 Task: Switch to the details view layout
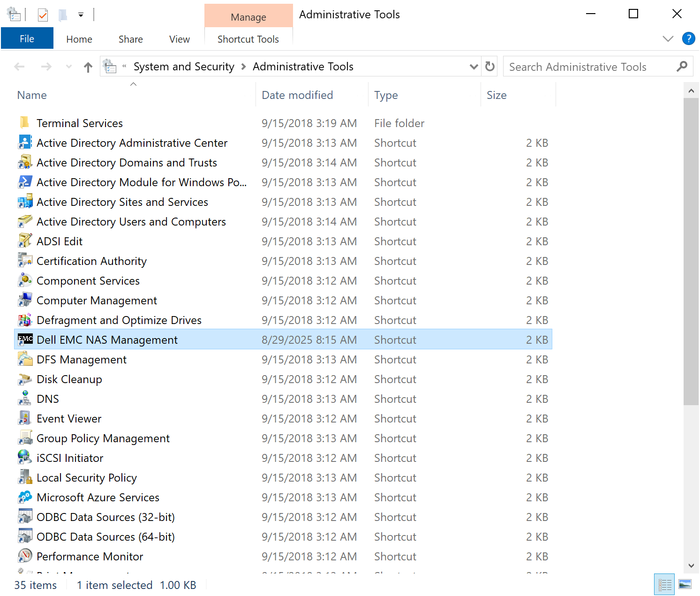(x=664, y=585)
